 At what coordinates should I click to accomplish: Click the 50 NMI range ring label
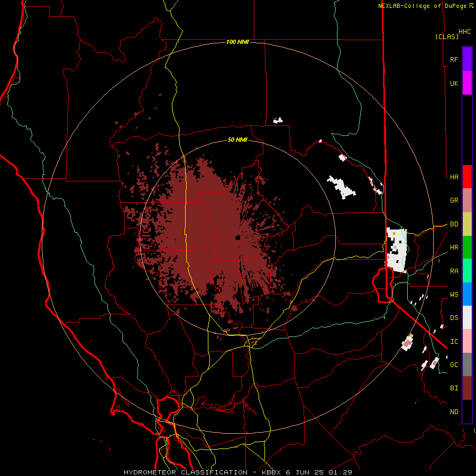point(237,140)
